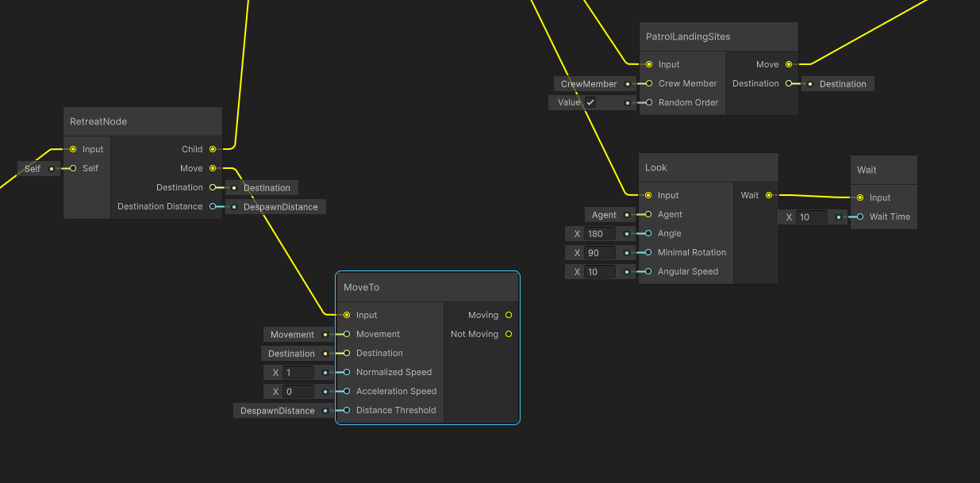Select the Moving output port on MoveTo
Screen dimensions: 980x483
click(x=508, y=315)
